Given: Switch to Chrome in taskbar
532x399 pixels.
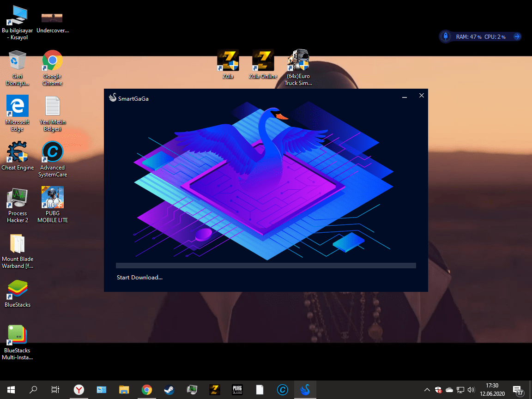Looking at the screenshot, I should (x=146, y=390).
